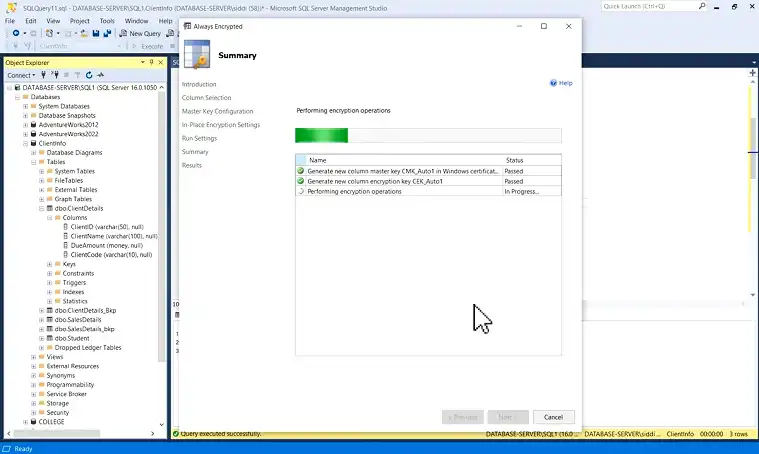Viewport: 759px width, 454px height.
Task: Click the Always Encrypted key summary icon
Action: [x=197, y=54]
